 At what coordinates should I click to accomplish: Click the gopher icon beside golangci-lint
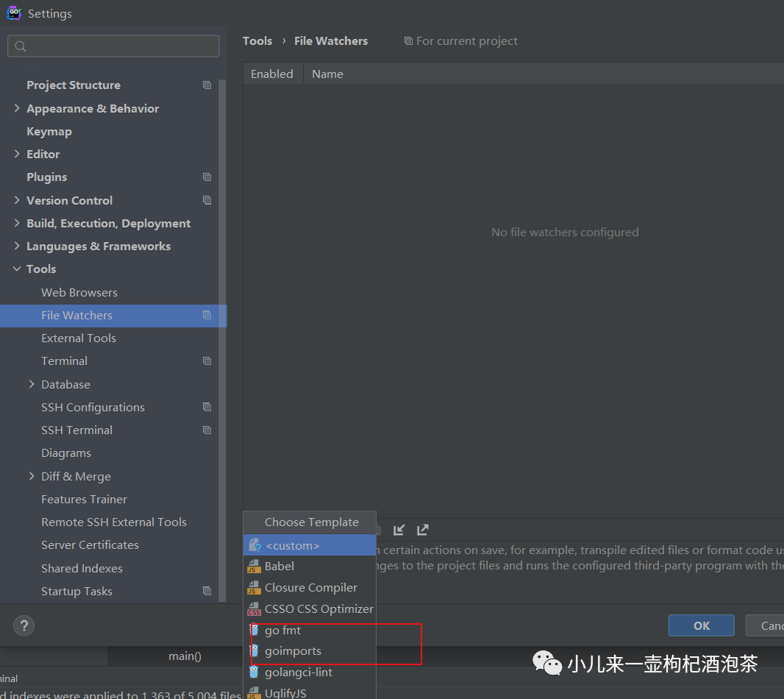(x=254, y=672)
